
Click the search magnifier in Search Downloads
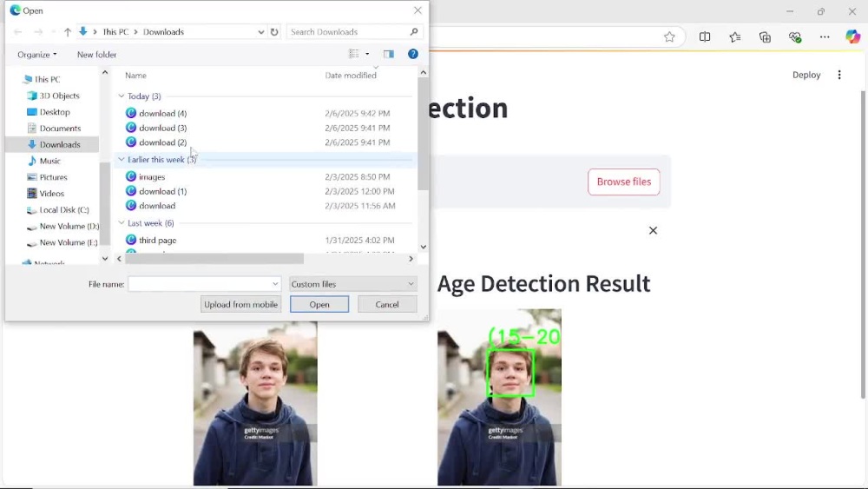tap(413, 32)
